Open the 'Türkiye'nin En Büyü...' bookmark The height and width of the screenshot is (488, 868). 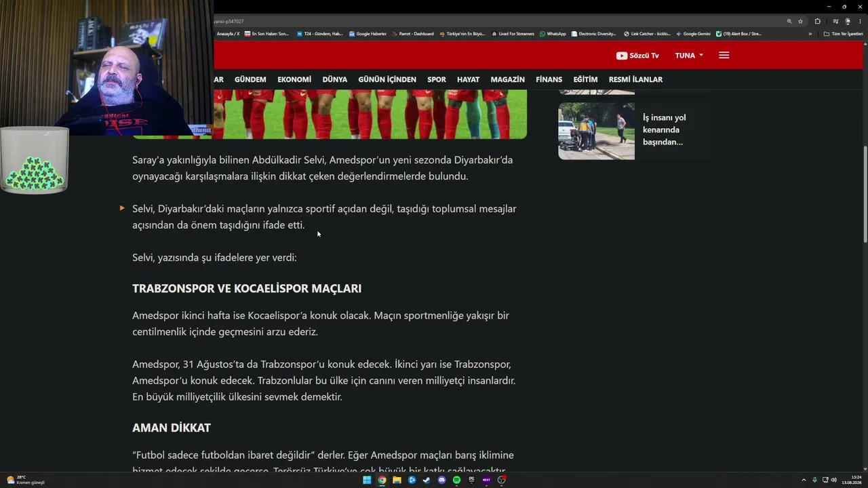[x=462, y=34]
